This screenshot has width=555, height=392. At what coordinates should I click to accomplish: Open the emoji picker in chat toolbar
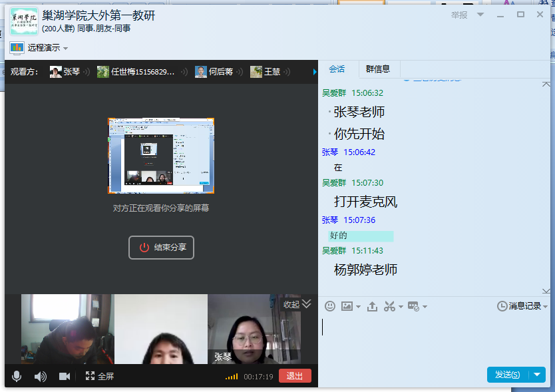tap(329, 306)
